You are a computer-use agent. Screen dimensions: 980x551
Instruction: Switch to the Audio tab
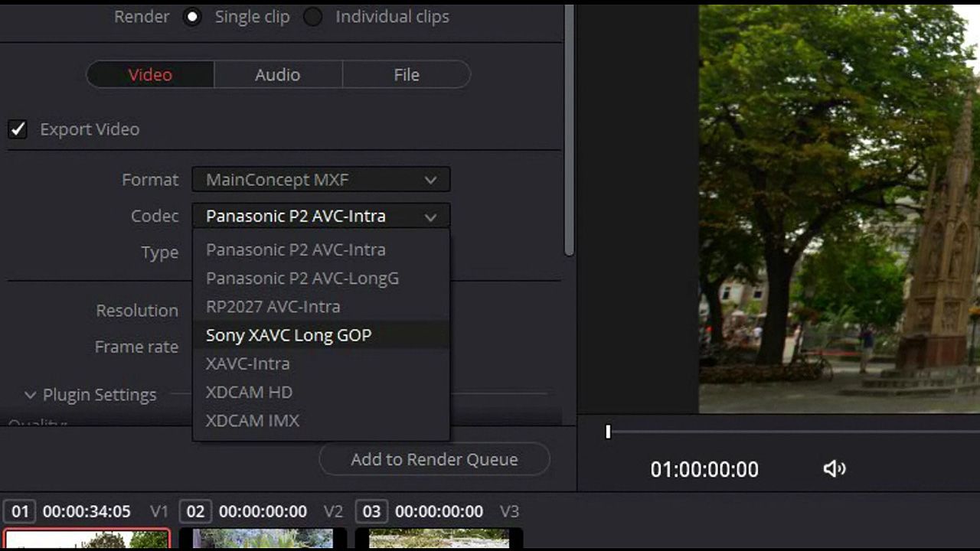[x=277, y=74]
